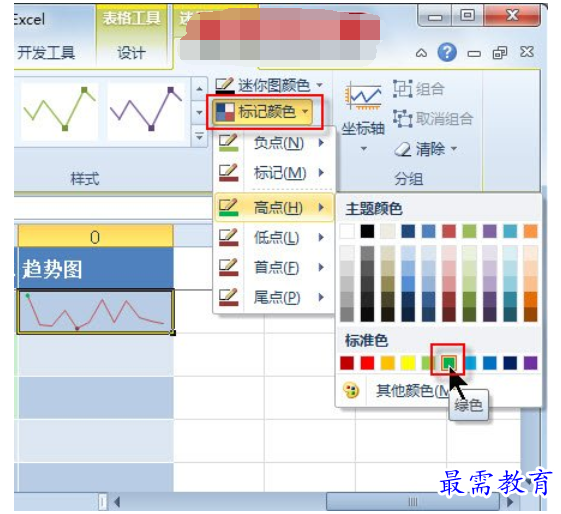Open the First Point (首点) submenu
This screenshot has height=514, width=561.
pyautogui.click(x=274, y=267)
